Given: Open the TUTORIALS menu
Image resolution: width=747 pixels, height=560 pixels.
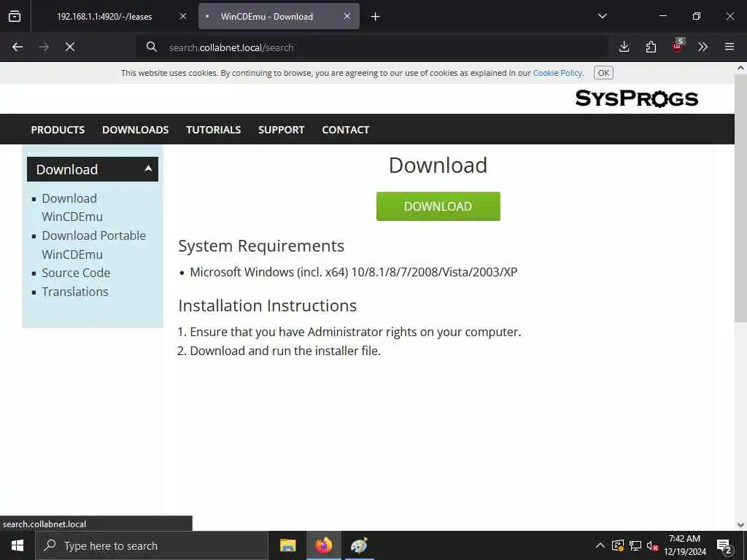Looking at the screenshot, I should click(214, 130).
